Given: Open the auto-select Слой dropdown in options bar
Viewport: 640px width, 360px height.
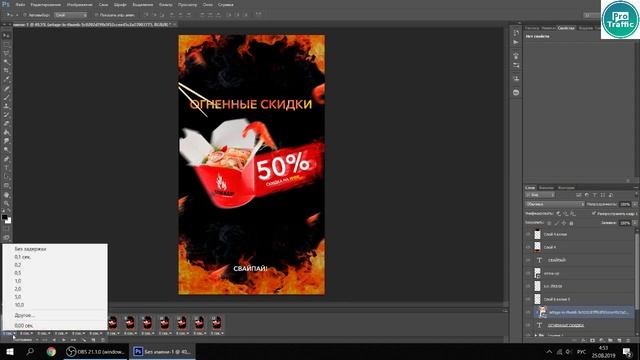Looking at the screenshot, I should click(71, 15).
